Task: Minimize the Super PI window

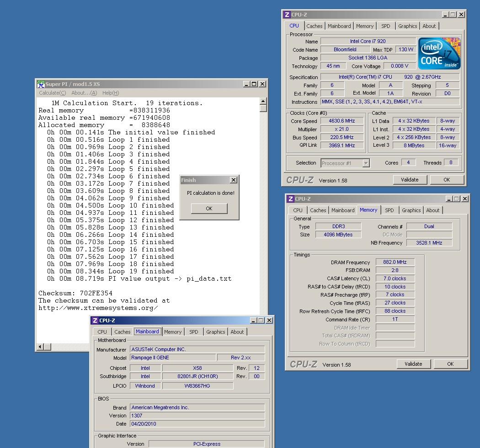Action: (x=246, y=84)
